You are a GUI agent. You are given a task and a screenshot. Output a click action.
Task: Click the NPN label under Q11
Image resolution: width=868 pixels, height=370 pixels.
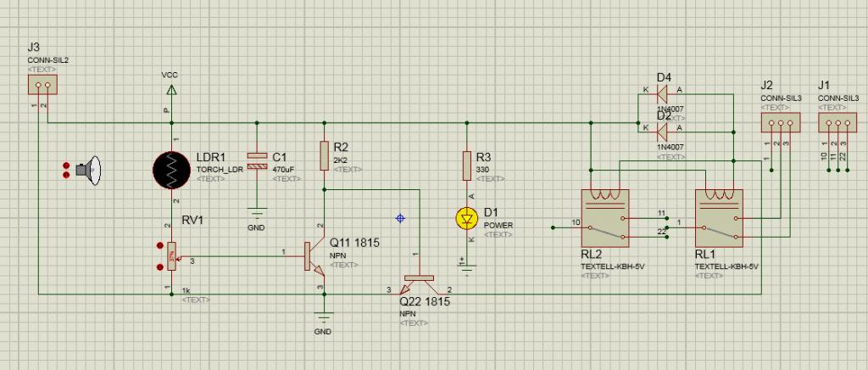pos(337,256)
